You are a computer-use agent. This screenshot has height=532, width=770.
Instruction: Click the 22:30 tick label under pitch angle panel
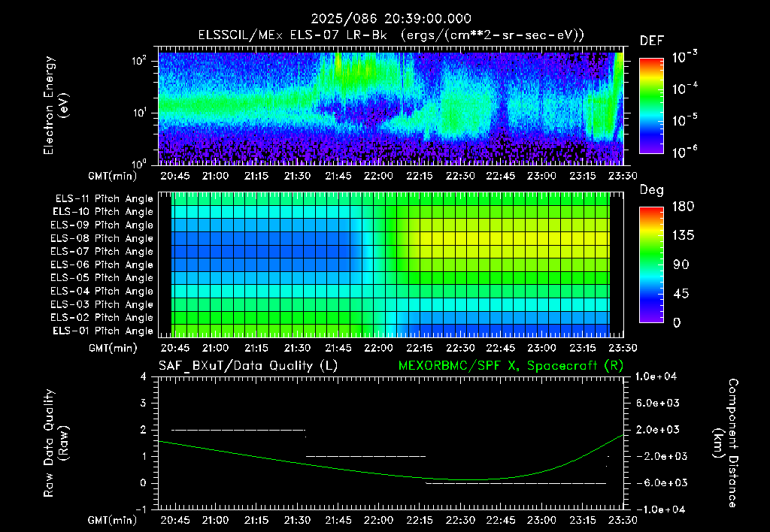pos(460,348)
